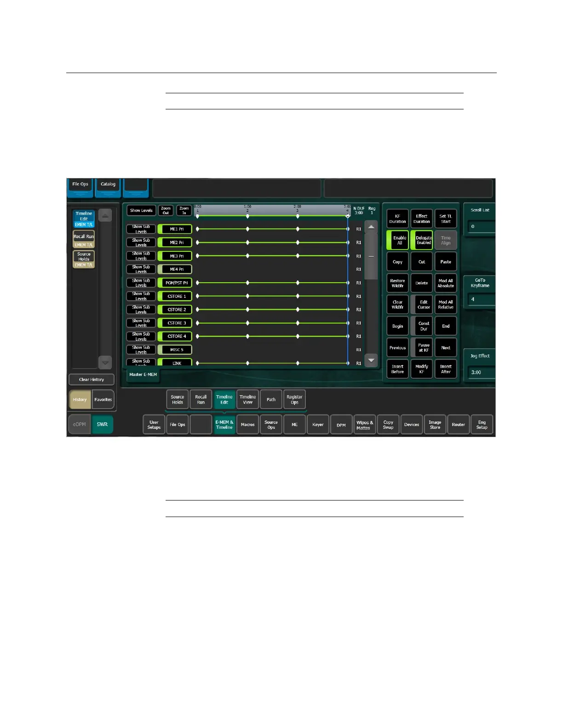This screenshot has width=563, height=728.
Task: Click Restore WkBfr button
Action: click(397, 283)
